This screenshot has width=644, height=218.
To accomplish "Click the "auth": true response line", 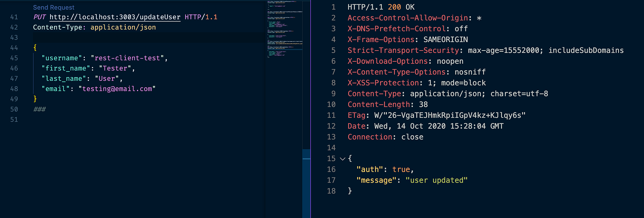I will pos(385,170).
